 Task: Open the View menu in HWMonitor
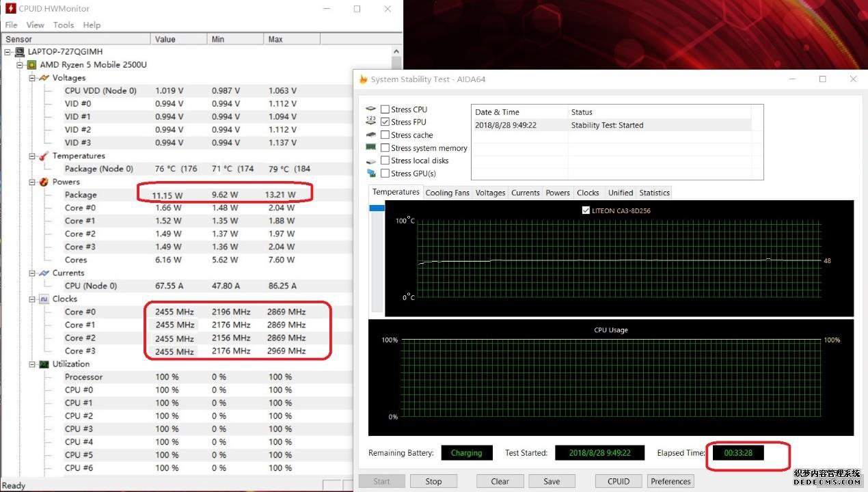(35, 25)
